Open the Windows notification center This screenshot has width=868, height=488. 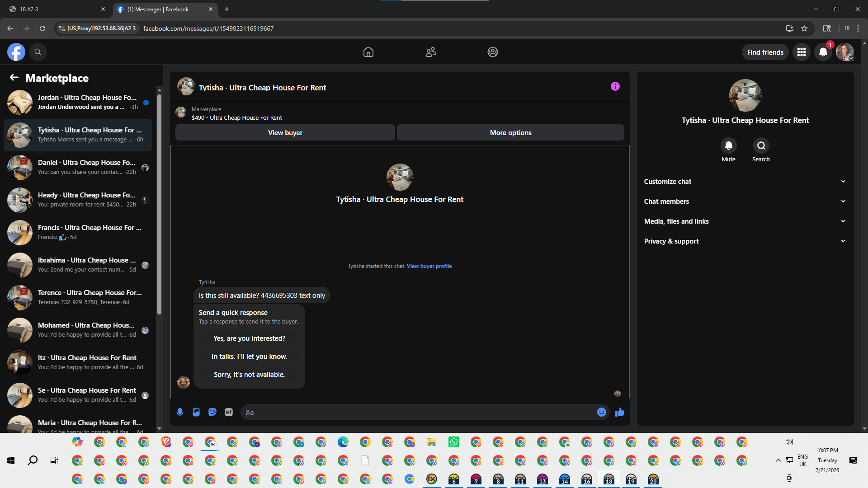[853, 460]
